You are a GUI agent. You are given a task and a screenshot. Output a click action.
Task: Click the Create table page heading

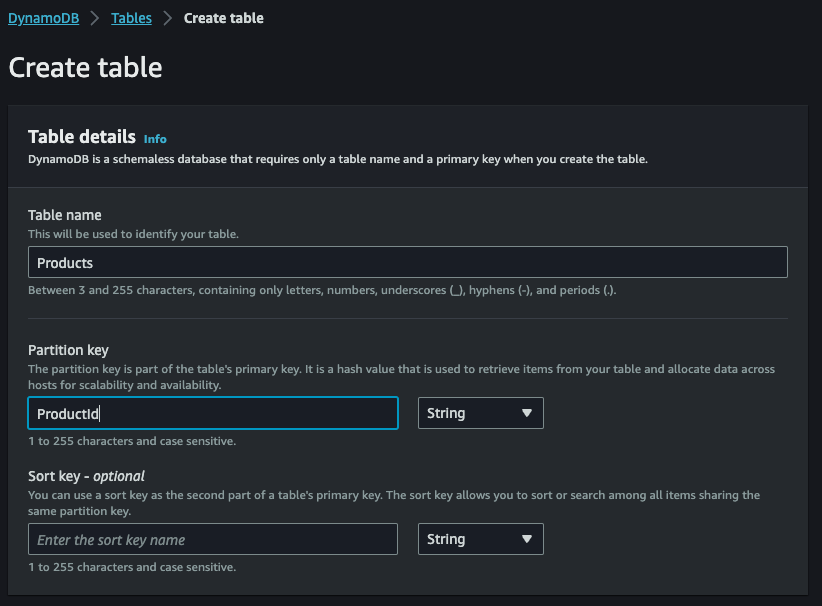[x=85, y=68]
